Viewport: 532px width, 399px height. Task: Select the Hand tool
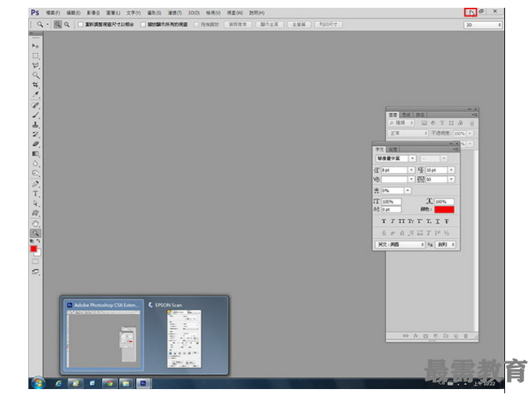pyautogui.click(x=35, y=224)
